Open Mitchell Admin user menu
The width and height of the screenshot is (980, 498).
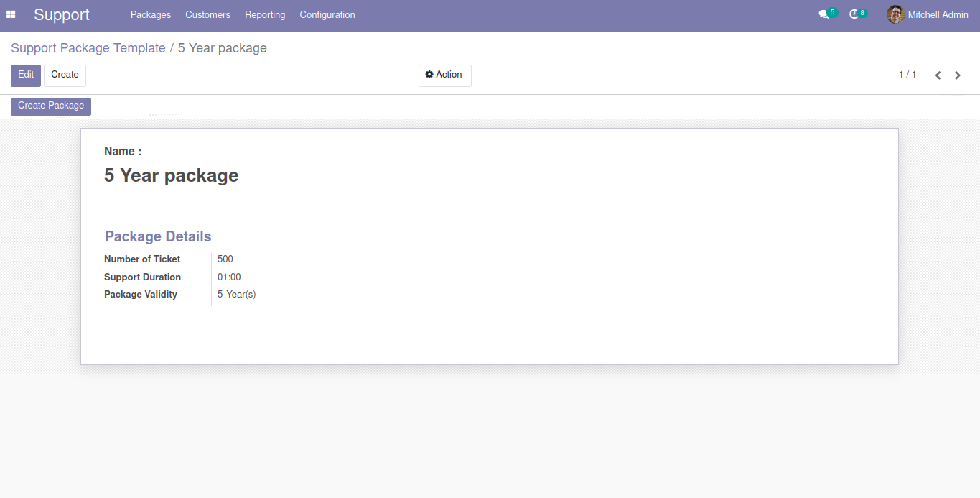(x=928, y=14)
